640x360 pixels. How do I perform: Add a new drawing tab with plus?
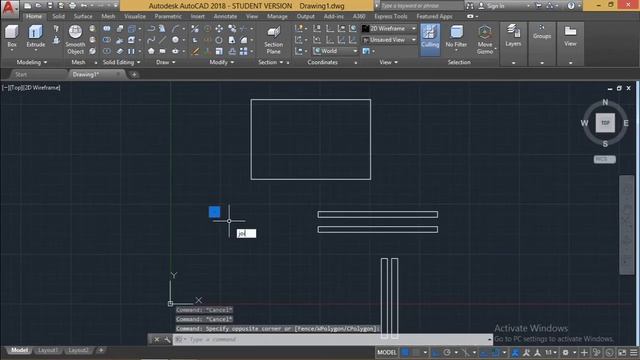pyautogui.click(x=134, y=75)
